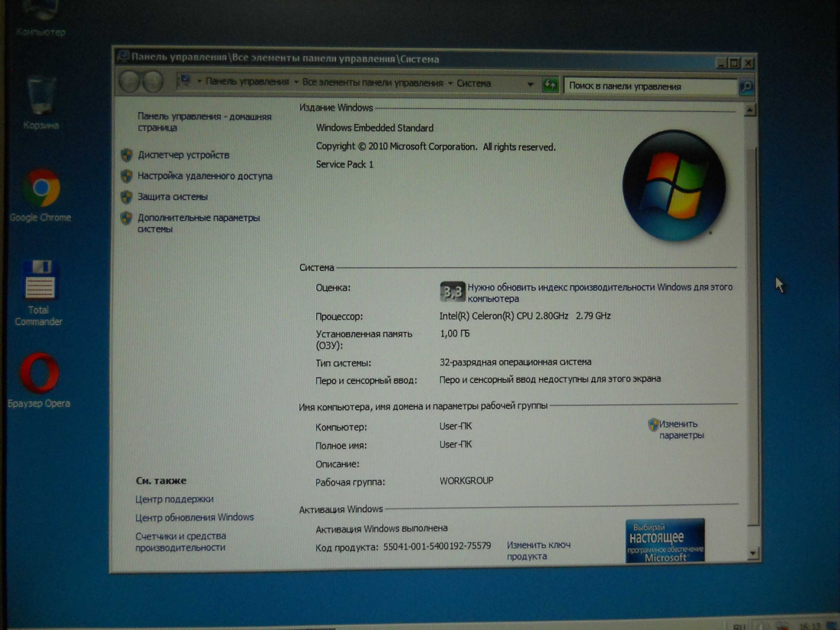This screenshot has width=840, height=630.
Task: Click the Windows Embedded Standard text
Action: tap(374, 128)
